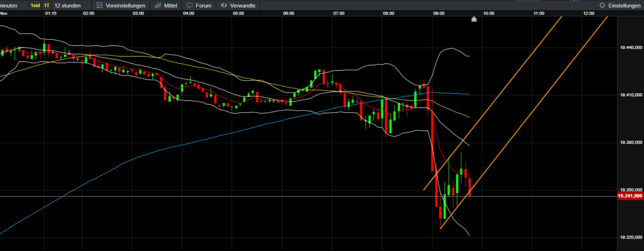Open the Einstellungen gear icon

point(602,5)
